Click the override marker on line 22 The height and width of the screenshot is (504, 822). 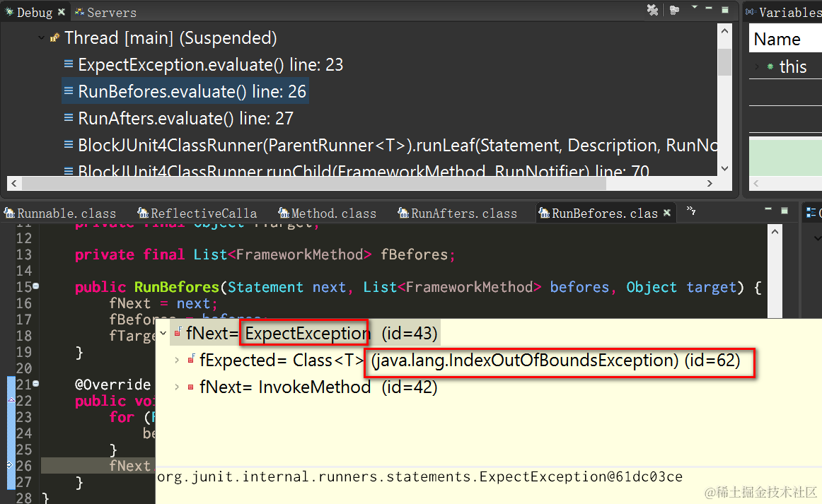point(11,400)
